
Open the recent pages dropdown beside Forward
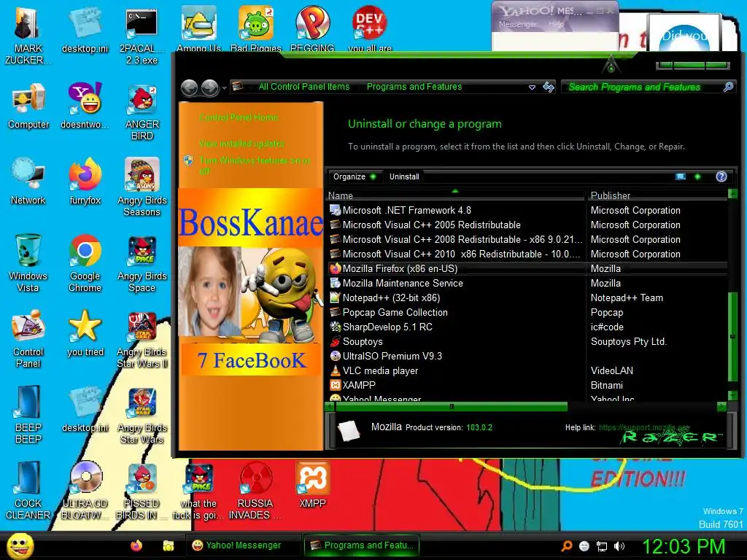pyautogui.click(x=225, y=87)
